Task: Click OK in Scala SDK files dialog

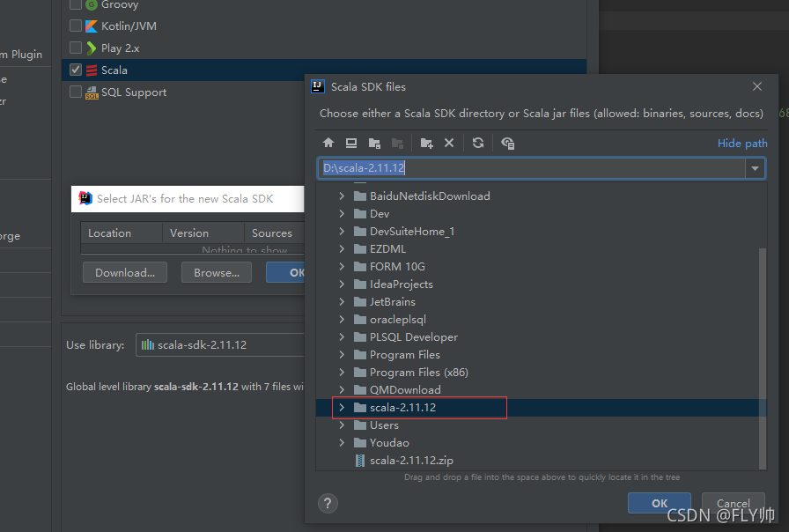Action: click(x=660, y=503)
